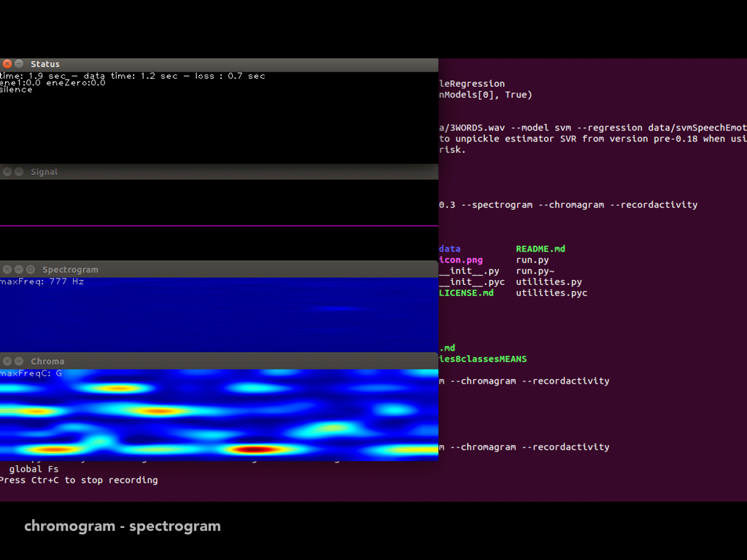Click the magenta signal waveform line
Image resolution: width=747 pixels, height=560 pixels.
coord(219,226)
